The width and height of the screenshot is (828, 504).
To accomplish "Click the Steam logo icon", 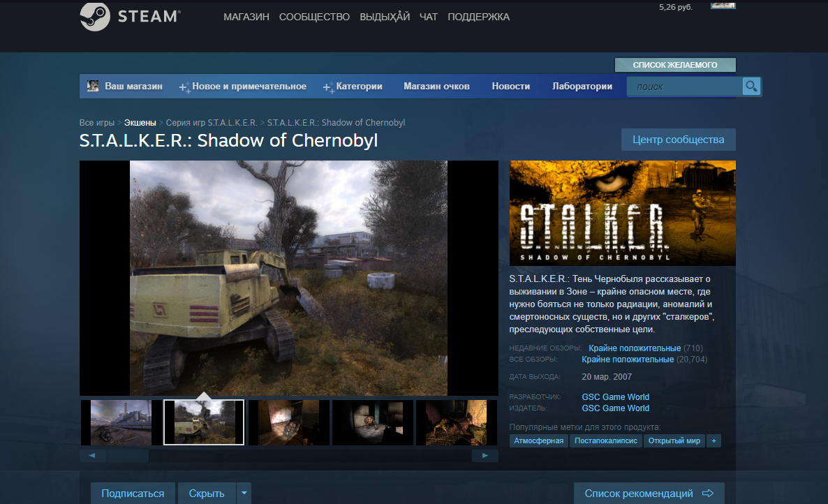I will (x=95, y=17).
